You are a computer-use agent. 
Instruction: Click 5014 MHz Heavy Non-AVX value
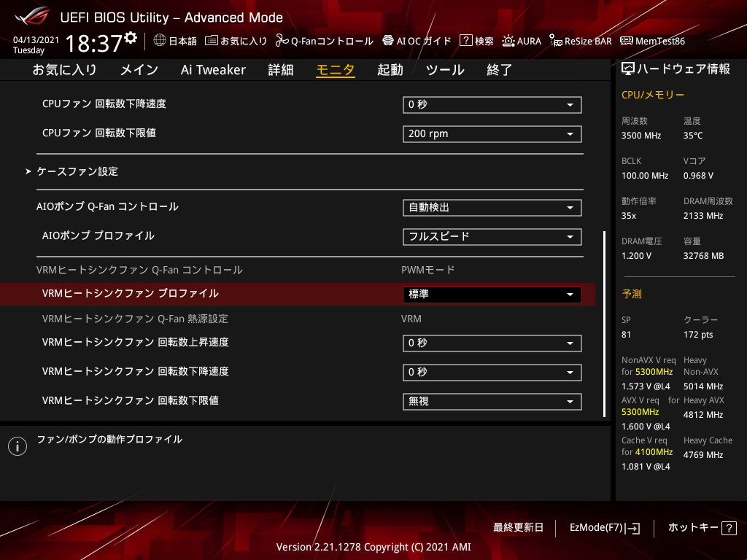pyautogui.click(x=703, y=386)
